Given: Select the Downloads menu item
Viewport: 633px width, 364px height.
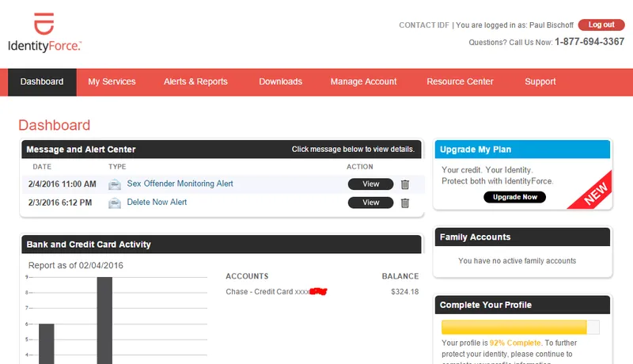Looking at the screenshot, I should coord(280,82).
